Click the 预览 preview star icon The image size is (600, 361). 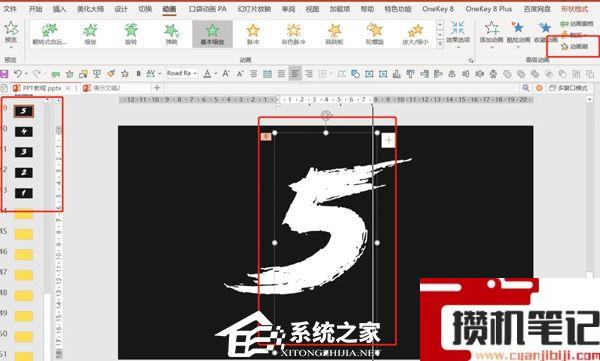coord(11,28)
